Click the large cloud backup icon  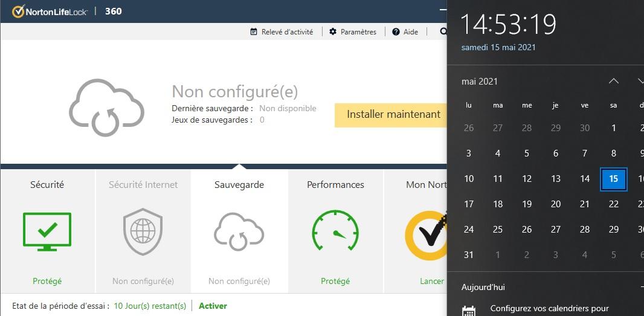pos(106,108)
